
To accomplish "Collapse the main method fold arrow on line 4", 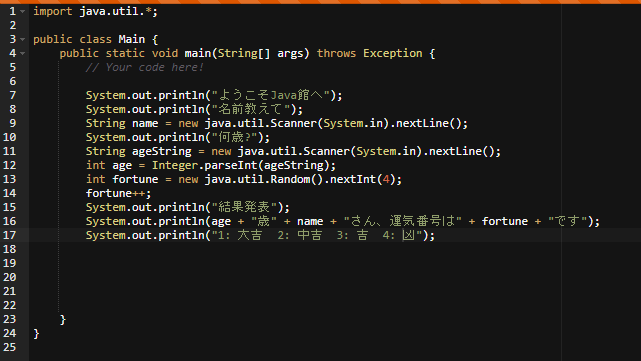I will (x=22, y=53).
